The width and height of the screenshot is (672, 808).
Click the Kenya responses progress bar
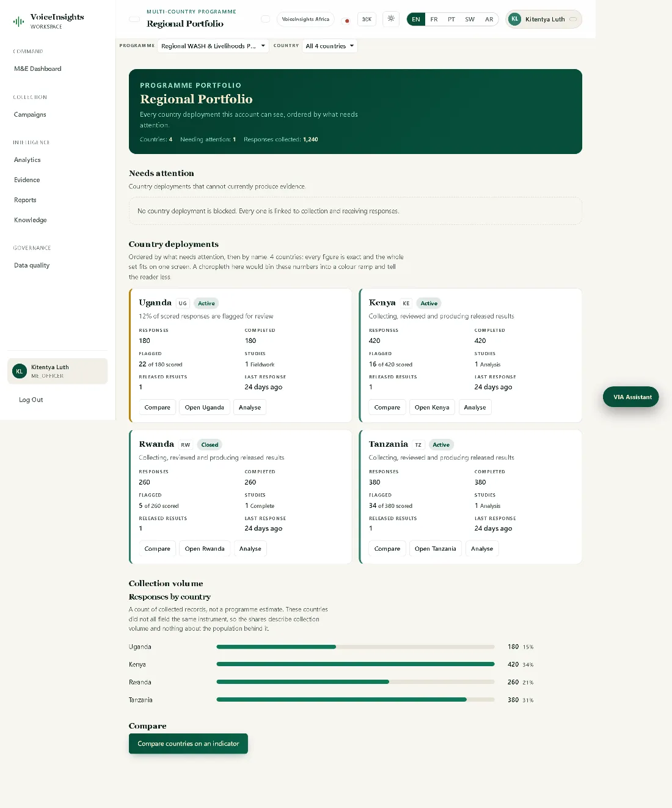356,664
